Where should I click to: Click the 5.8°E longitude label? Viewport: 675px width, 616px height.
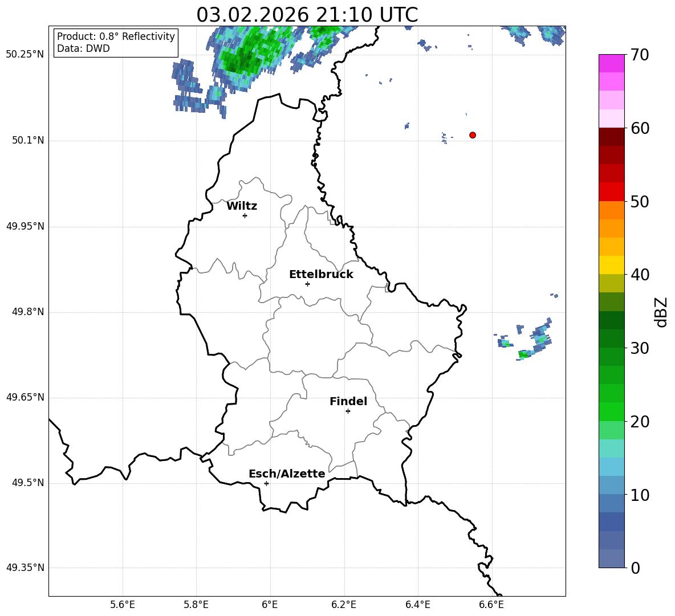196,605
